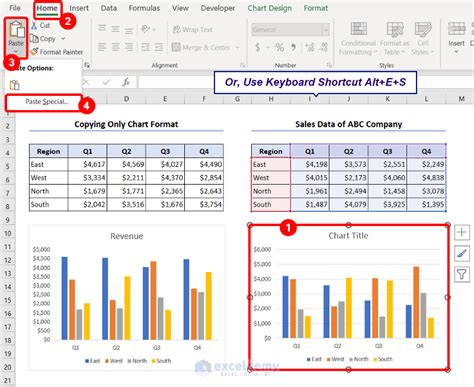Switch to the Format tab
The height and width of the screenshot is (387, 474).
click(315, 8)
